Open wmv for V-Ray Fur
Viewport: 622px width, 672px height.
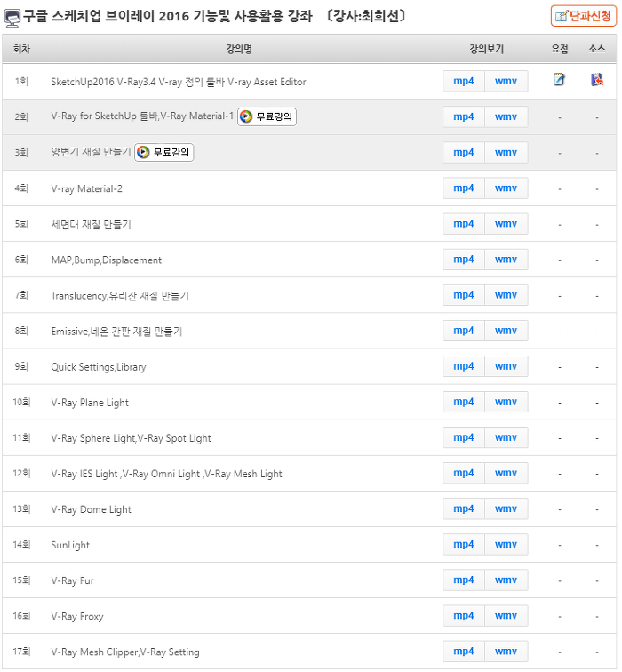pos(506,580)
